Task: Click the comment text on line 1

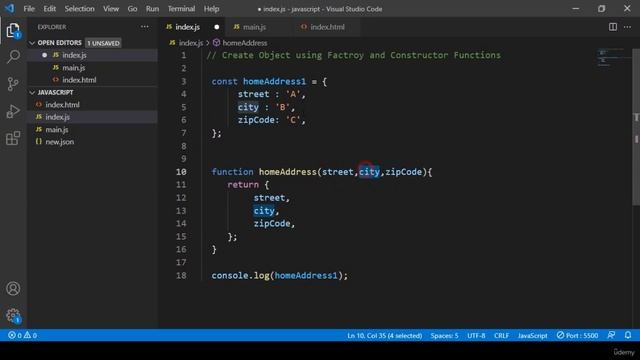Action: tap(353, 55)
